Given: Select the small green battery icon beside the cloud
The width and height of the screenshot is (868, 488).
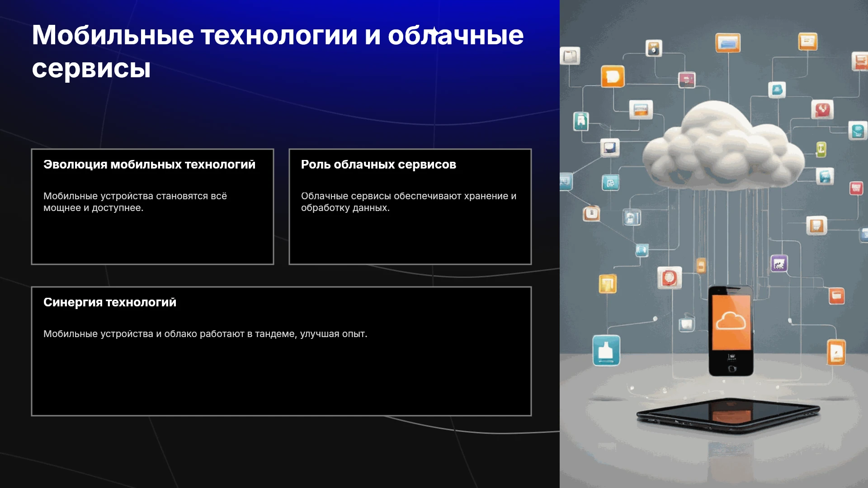Looking at the screenshot, I should (x=821, y=149).
